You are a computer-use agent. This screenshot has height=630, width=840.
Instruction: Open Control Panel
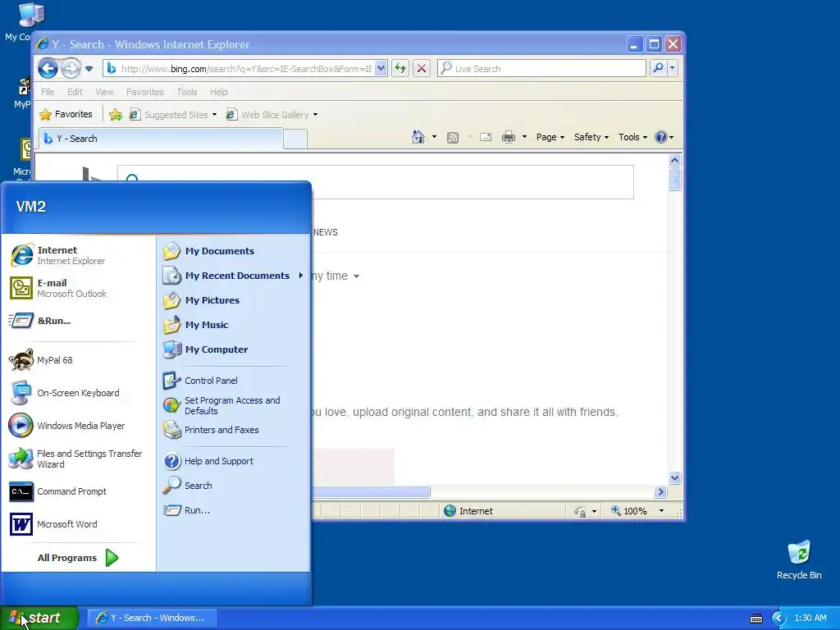pos(233,381)
